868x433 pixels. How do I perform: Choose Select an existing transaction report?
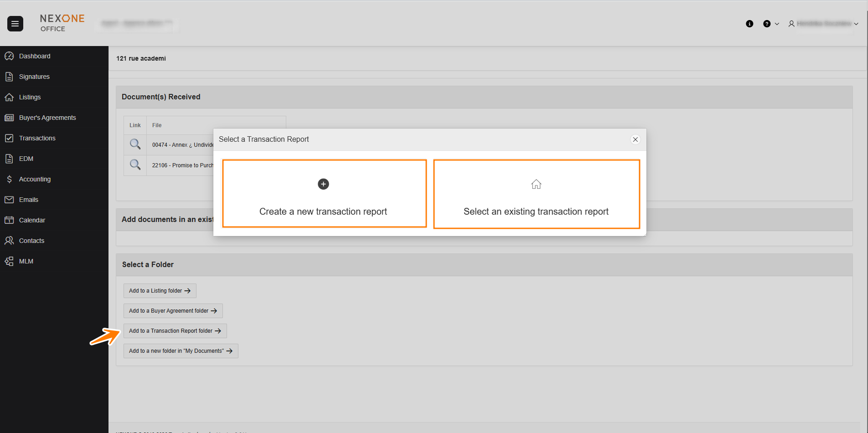pyautogui.click(x=537, y=194)
